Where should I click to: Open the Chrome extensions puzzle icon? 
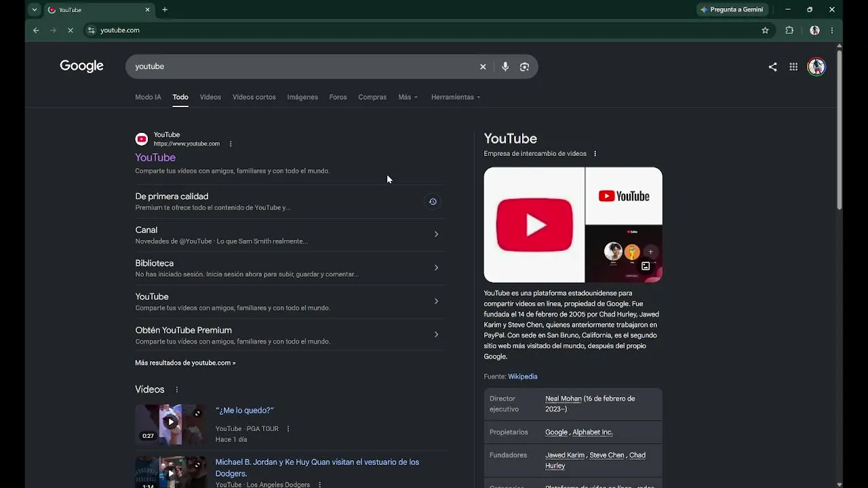[789, 30]
